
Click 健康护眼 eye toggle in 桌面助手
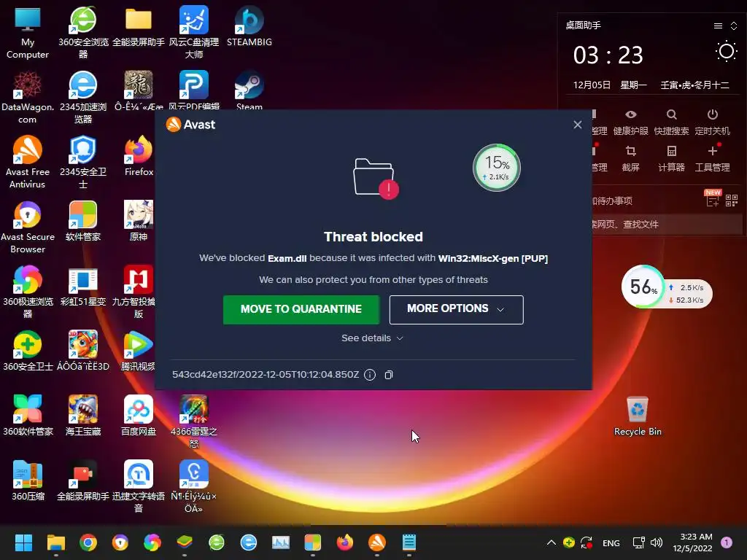click(631, 122)
